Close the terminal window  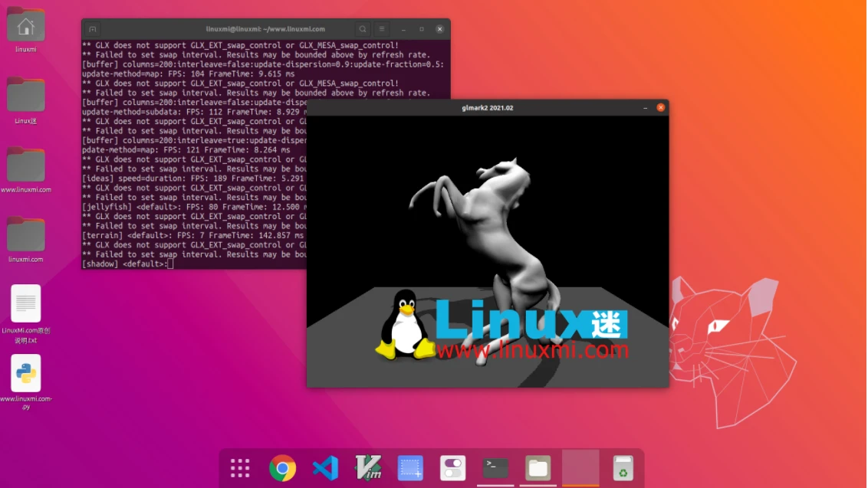(x=439, y=29)
